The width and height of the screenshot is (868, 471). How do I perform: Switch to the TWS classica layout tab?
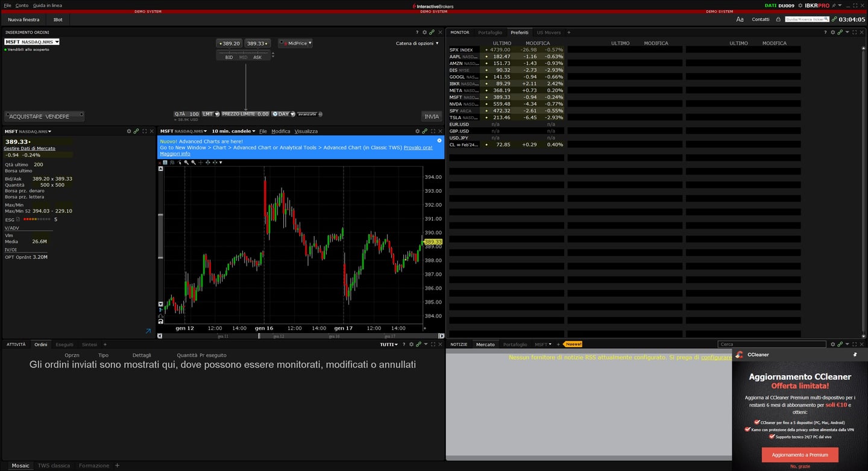[x=54, y=466]
